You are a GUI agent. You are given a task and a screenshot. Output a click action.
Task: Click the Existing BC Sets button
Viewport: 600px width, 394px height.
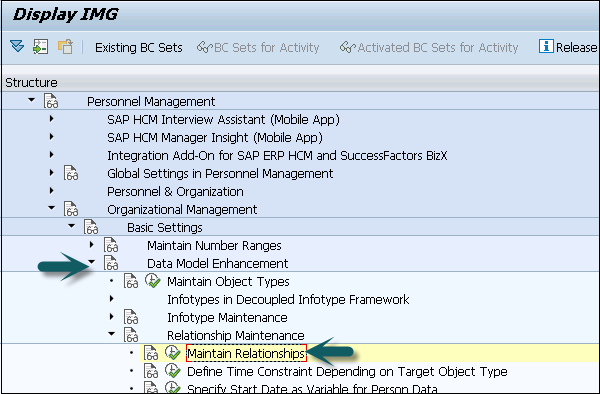click(x=139, y=47)
